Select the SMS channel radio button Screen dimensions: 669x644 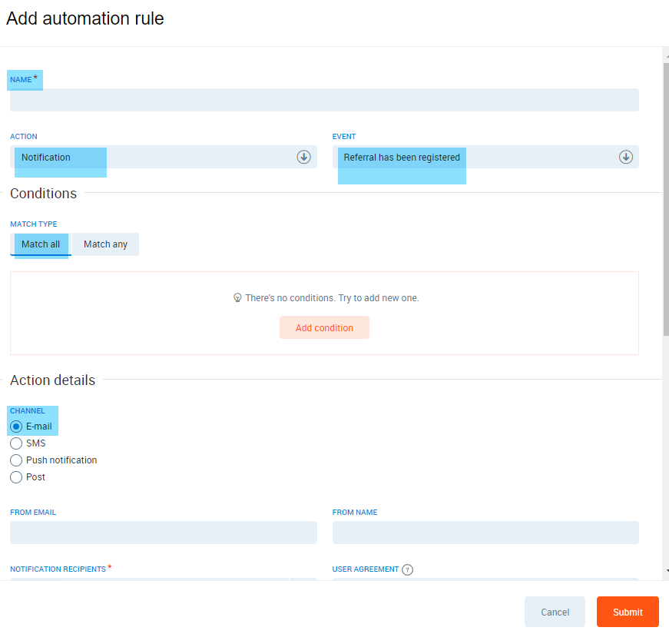coord(16,443)
